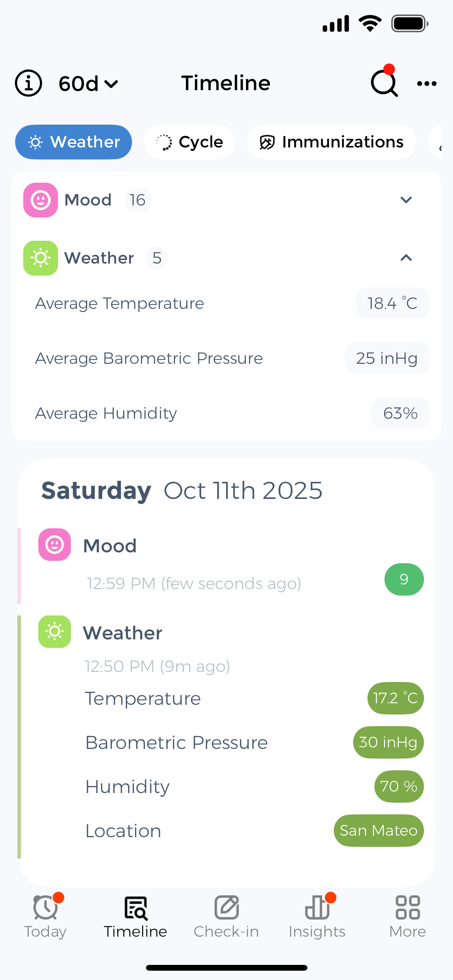
Task: Tap the San Mateo location badge
Action: pyautogui.click(x=378, y=831)
